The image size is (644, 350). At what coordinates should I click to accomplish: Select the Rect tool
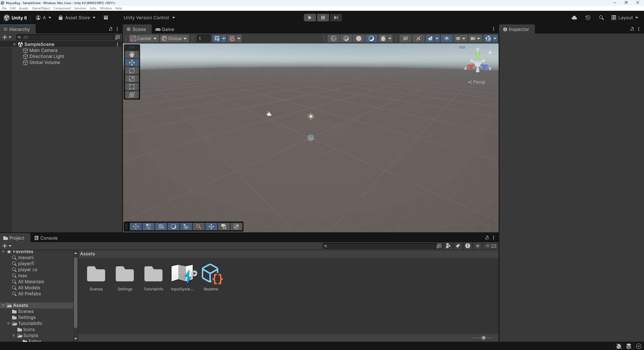tap(132, 87)
